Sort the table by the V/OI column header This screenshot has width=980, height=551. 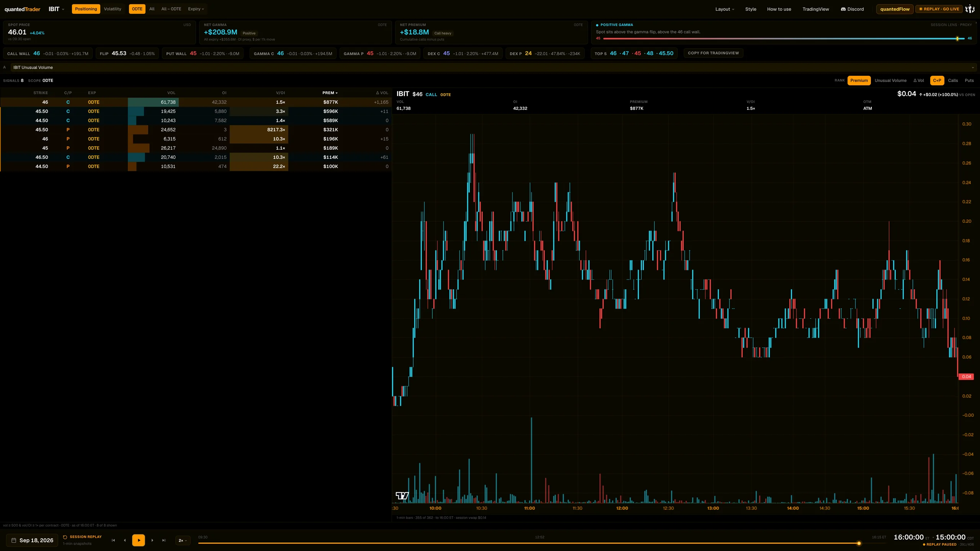click(x=281, y=93)
